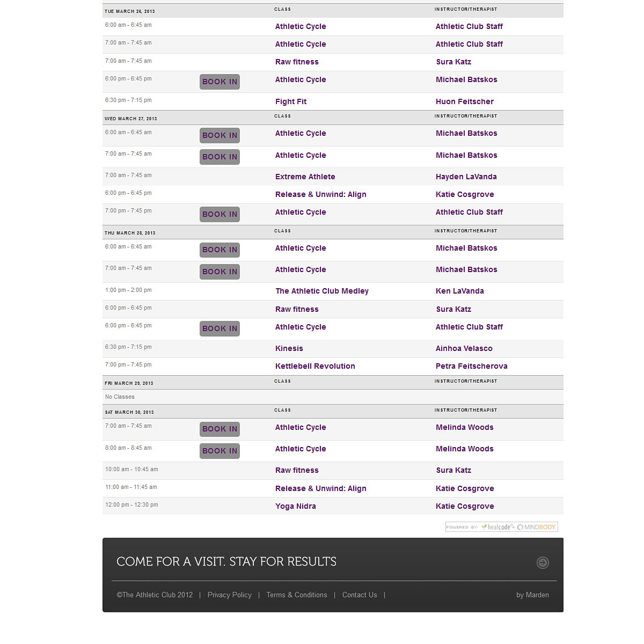The width and height of the screenshot is (644, 644).
Task: Click the circular arrow icon in footer banner
Action: coord(543,562)
